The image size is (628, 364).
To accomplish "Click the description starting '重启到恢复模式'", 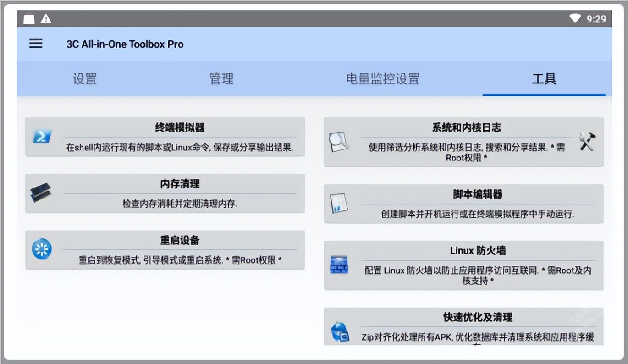I will (180, 260).
